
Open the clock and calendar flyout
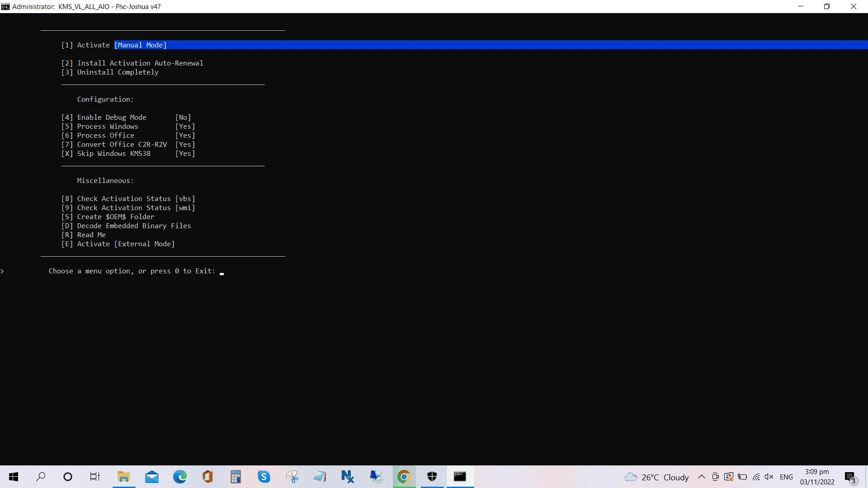(x=817, y=477)
